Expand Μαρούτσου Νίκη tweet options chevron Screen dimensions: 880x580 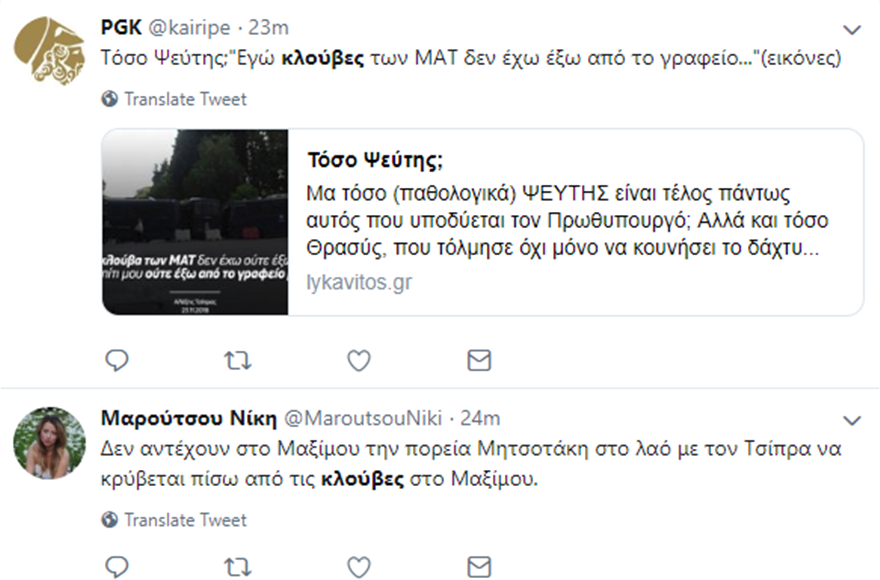tap(852, 418)
